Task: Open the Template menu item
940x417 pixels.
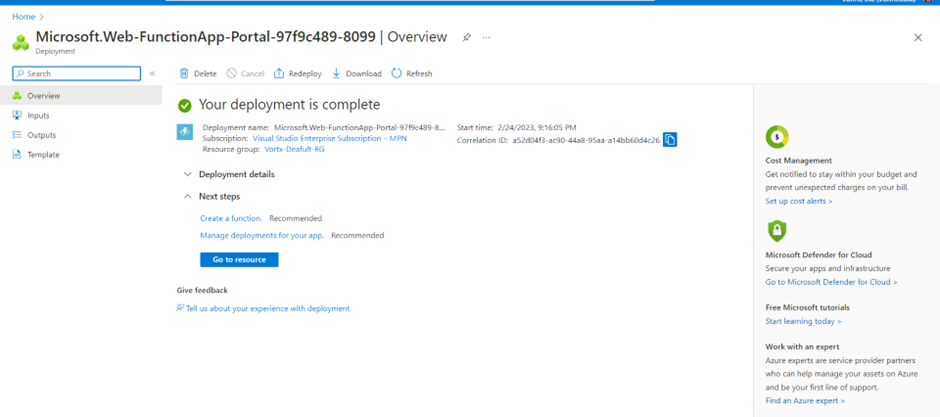Action: click(81, 155)
